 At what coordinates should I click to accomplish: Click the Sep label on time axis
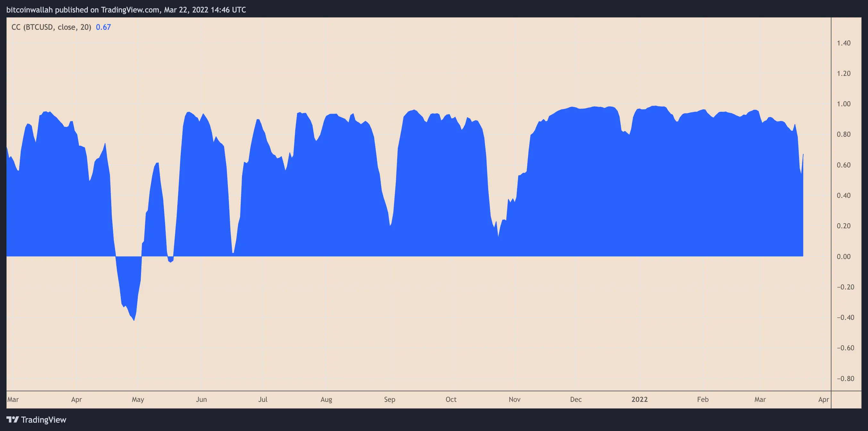[389, 399]
